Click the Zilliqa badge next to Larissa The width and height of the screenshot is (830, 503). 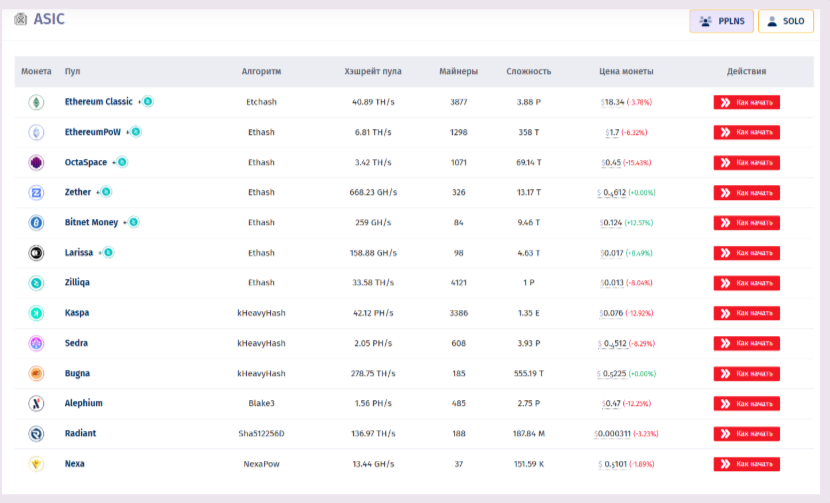pos(109,252)
